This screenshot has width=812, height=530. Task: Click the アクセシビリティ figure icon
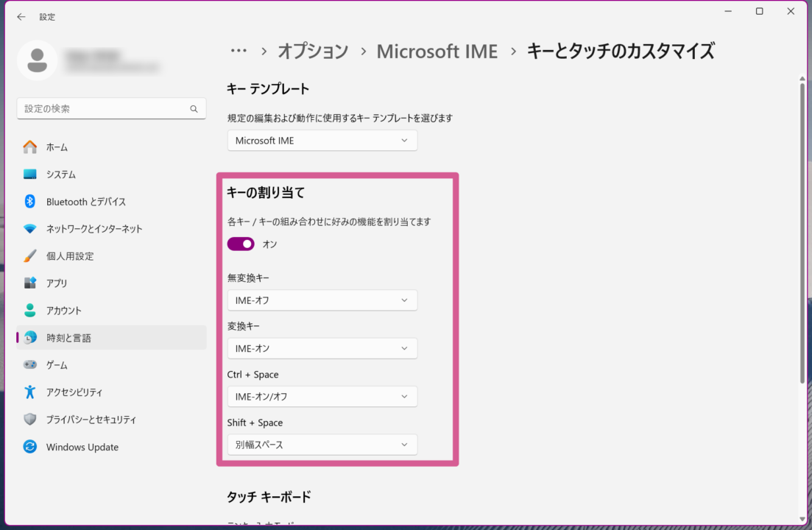(30, 392)
